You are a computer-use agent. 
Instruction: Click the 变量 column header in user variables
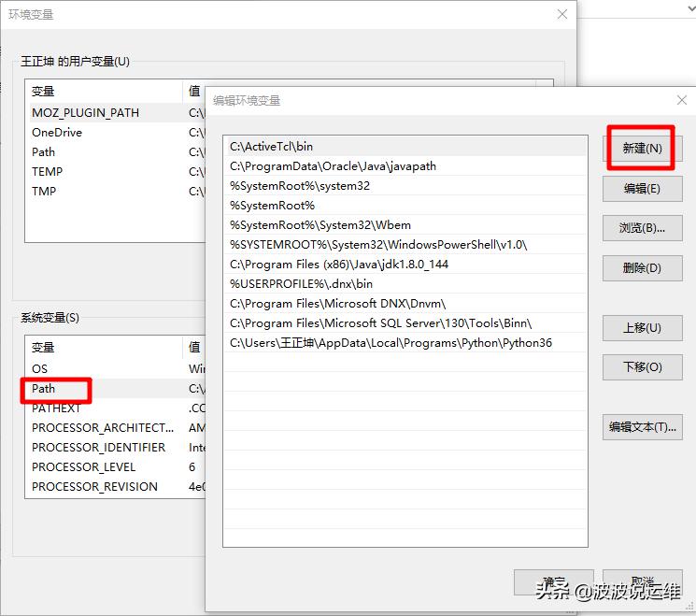(x=104, y=92)
